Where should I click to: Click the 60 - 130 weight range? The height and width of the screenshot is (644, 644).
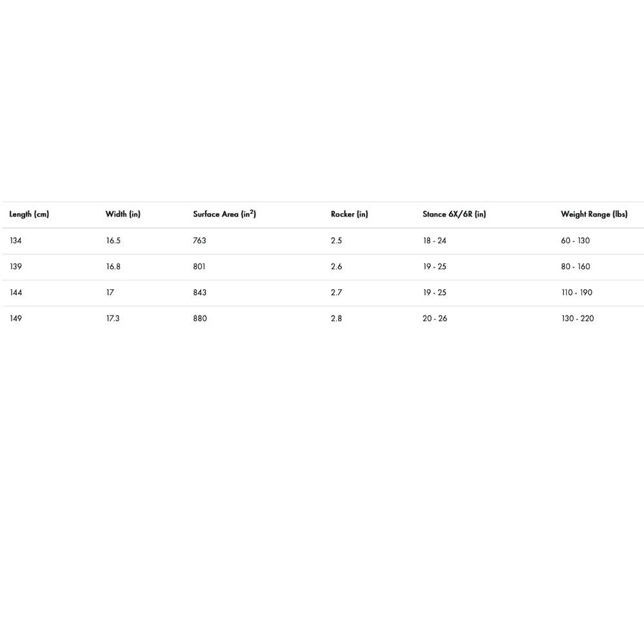pos(575,241)
